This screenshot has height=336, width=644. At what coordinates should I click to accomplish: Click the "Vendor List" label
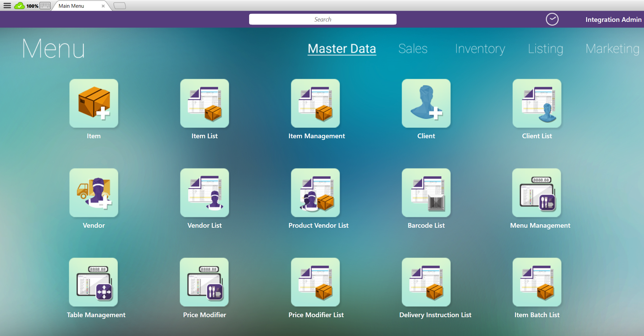(x=204, y=225)
